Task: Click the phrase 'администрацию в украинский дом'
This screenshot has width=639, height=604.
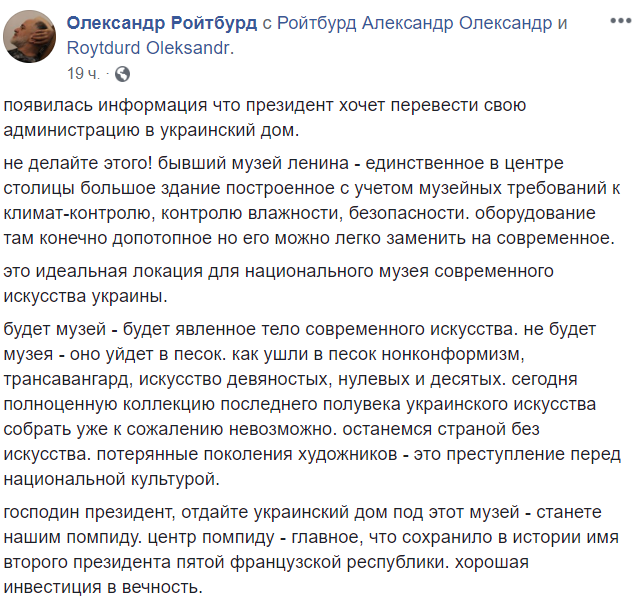Action: coord(150,130)
